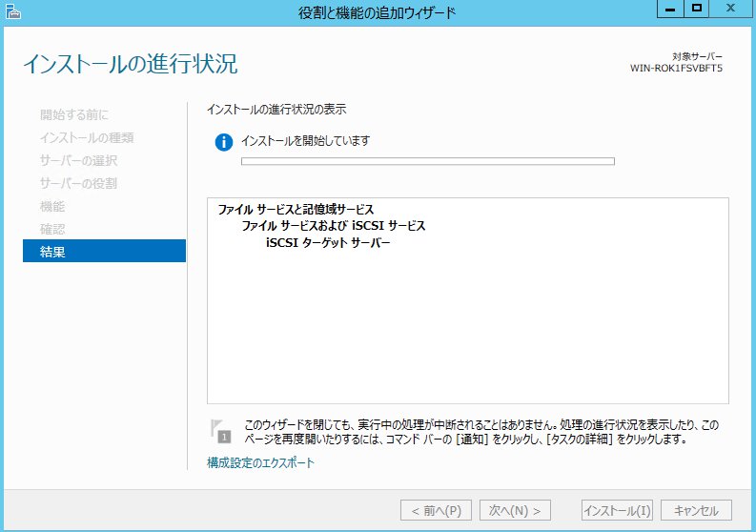The width and height of the screenshot is (756, 532).
Task: Click the installation progress bar
Action: pos(427,161)
